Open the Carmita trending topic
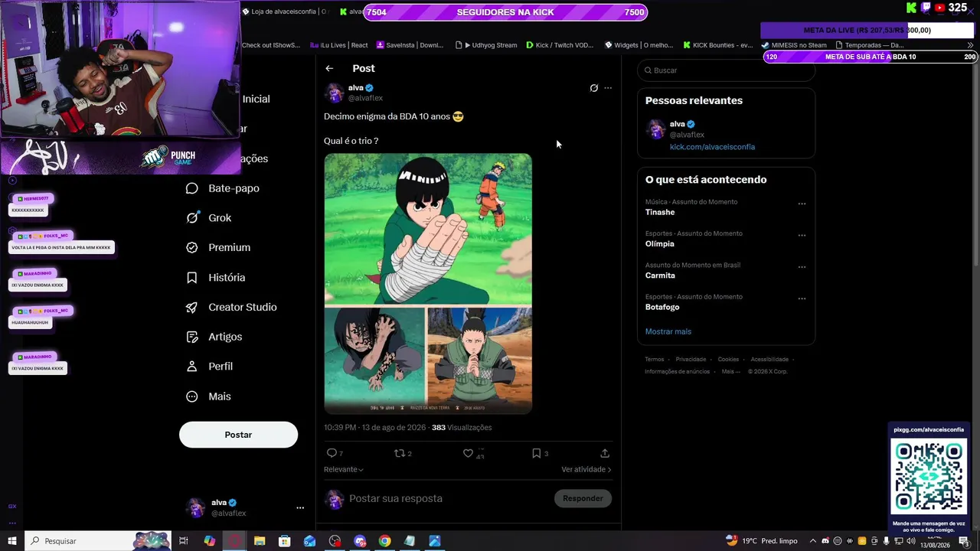The height and width of the screenshot is (551, 980). coord(660,275)
